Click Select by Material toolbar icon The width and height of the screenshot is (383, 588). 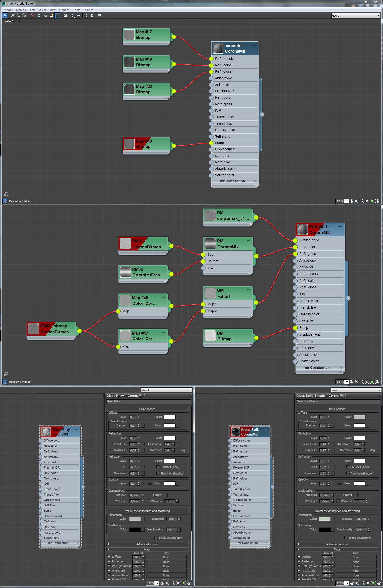pyautogui.click(x=100, y=15)
